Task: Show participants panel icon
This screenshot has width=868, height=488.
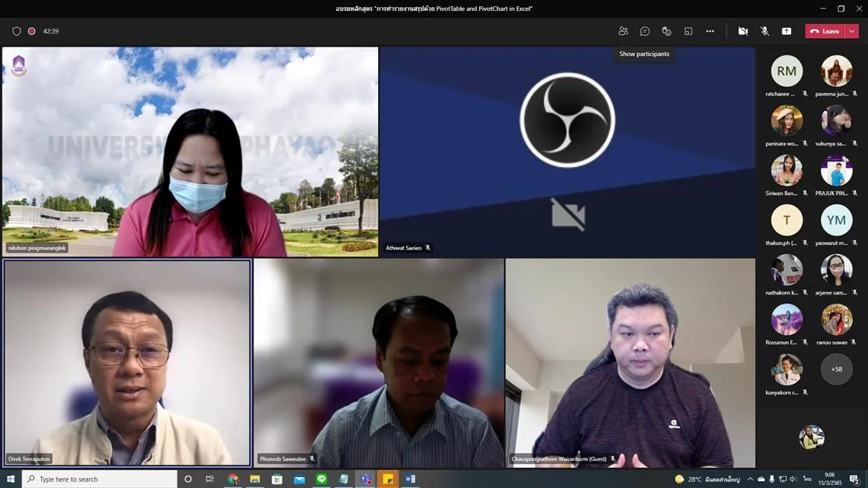Action: [623, 31]
